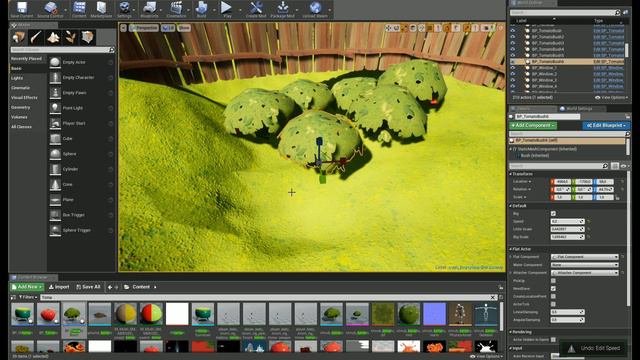The width and height of the screenshot is (640, 360).
Task: Open View Options in World Outliner
Action: tap(610, 98)
